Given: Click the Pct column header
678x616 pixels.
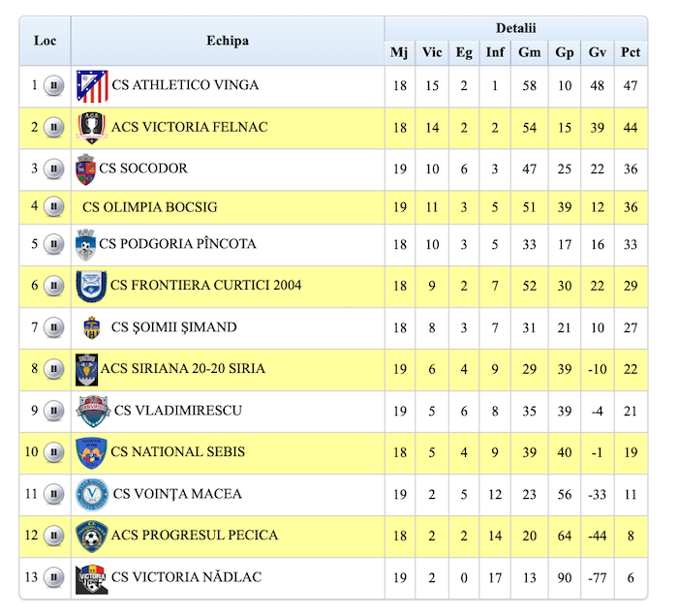Looking at the screenshot, I should click(631, 52).
